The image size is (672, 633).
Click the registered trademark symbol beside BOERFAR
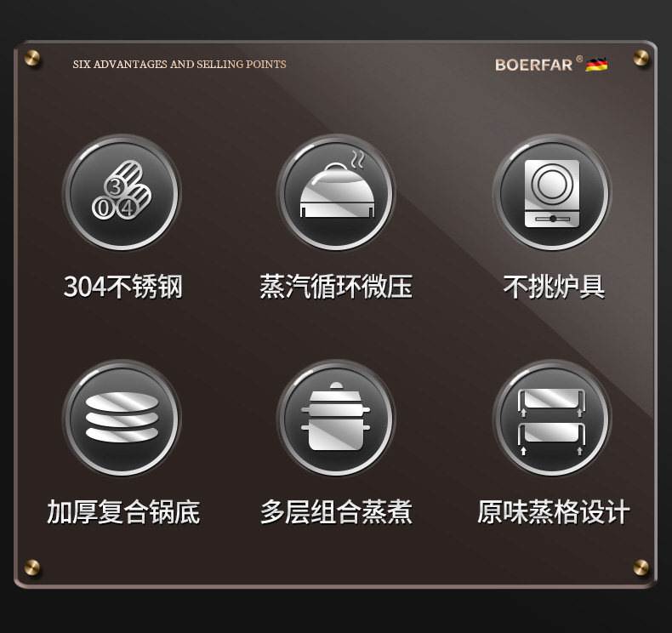pos(579,59)
